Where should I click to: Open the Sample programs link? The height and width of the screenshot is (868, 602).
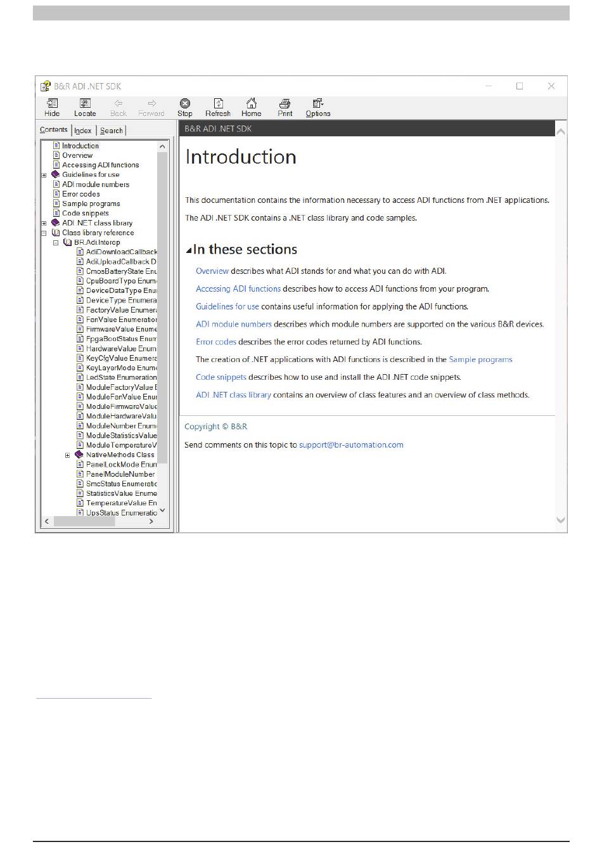point(480,359)
